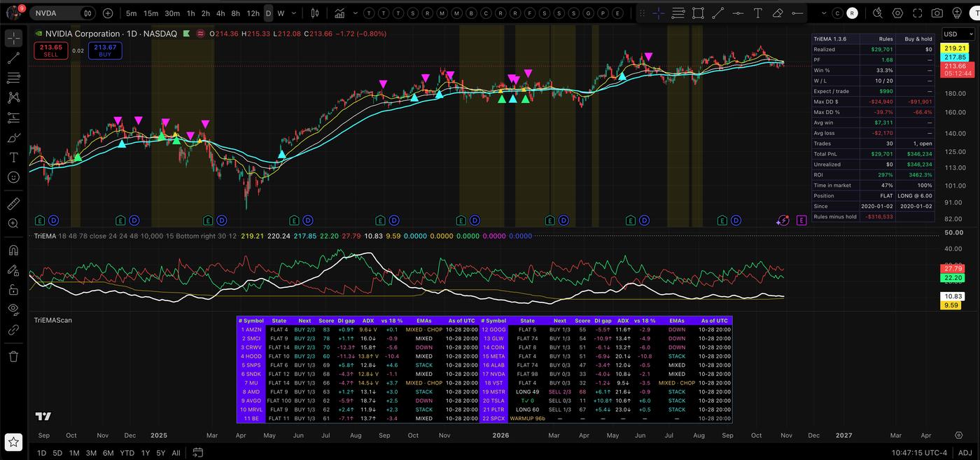
Task: Click the 213.67 BUY button
Action: (105, 50)
